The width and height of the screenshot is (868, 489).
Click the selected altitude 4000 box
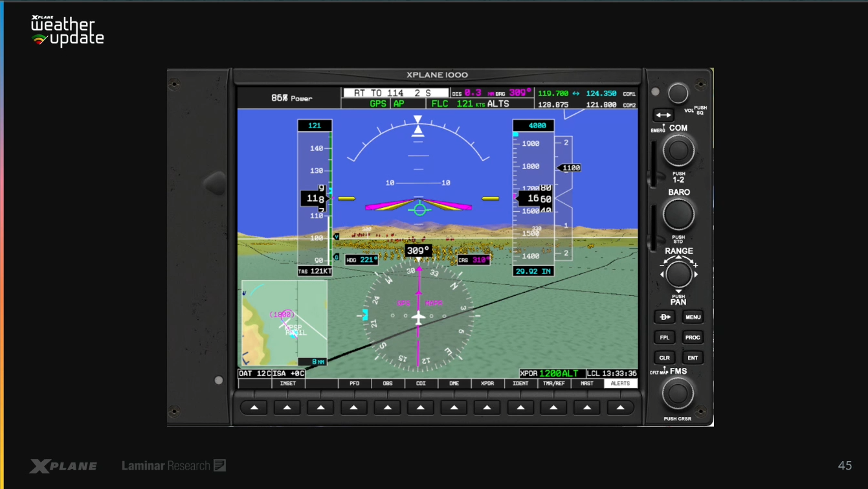click(x=533, y=126)
